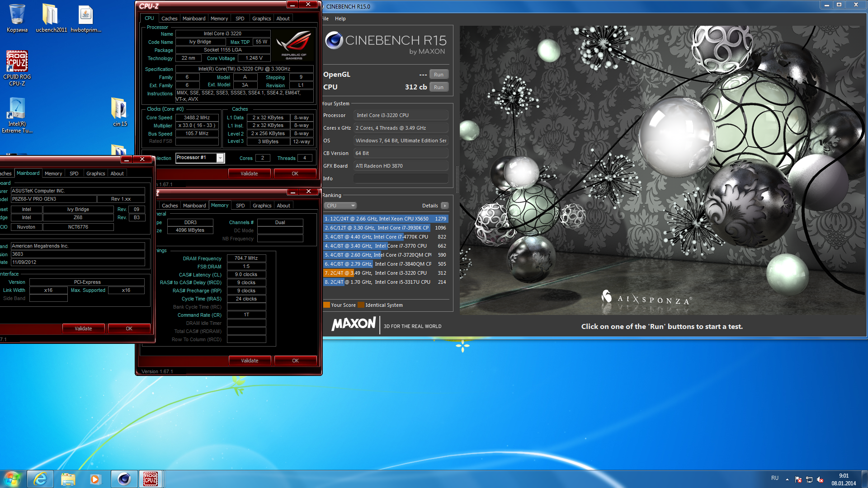
Task: Open the ranking CPU dropdown
Action: (340, 206)
